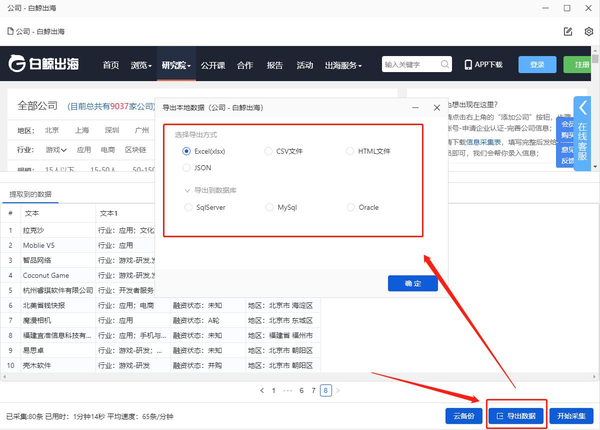Expand the 在线客服 side panel arrow
This screenshot has height=430, width=600.
tap(582, 108)
